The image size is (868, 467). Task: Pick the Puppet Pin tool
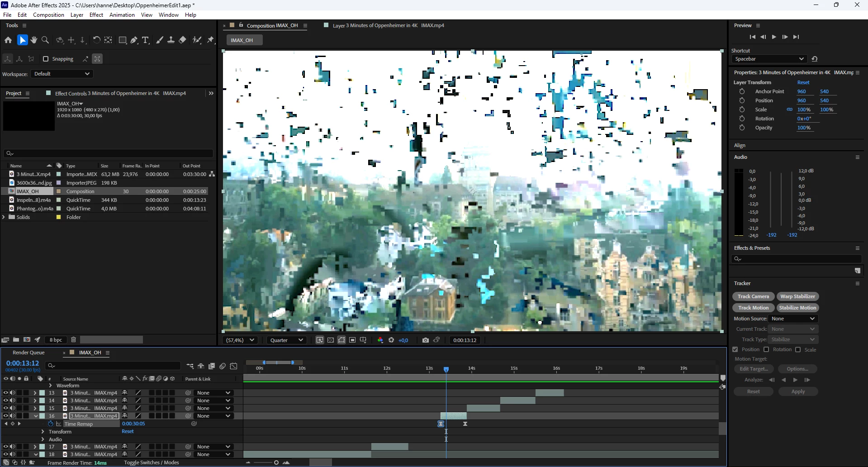pos(211,40)
